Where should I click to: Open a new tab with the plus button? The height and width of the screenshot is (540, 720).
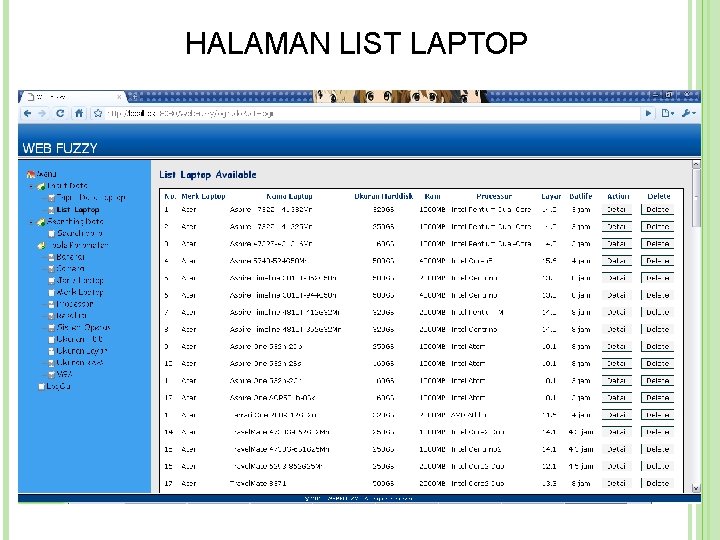(x=133, y=97)
